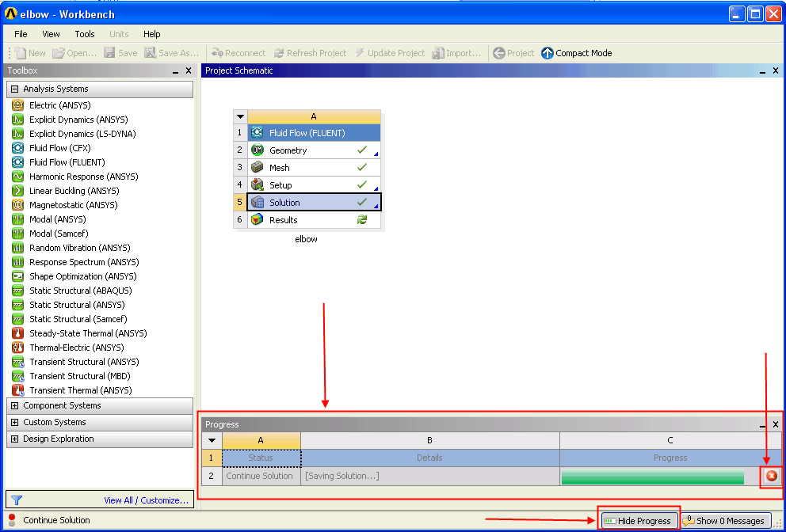Select the Geometry cell DM icon

(258, 150)
